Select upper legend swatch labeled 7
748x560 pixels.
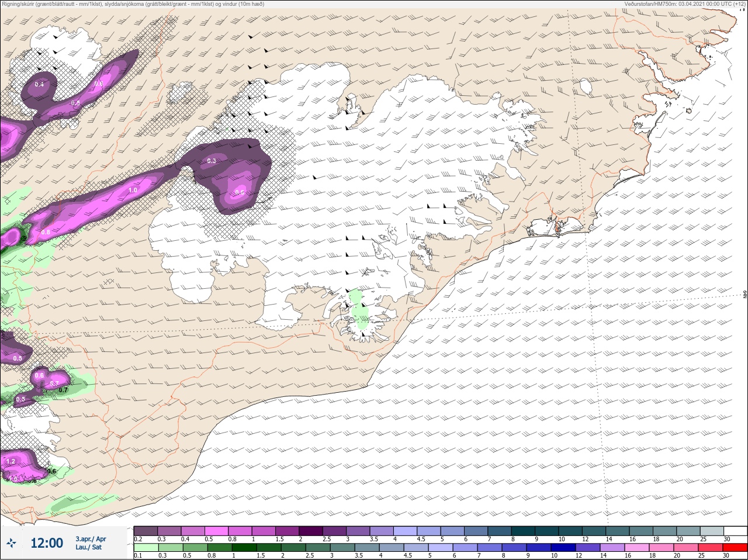[500, 530]
